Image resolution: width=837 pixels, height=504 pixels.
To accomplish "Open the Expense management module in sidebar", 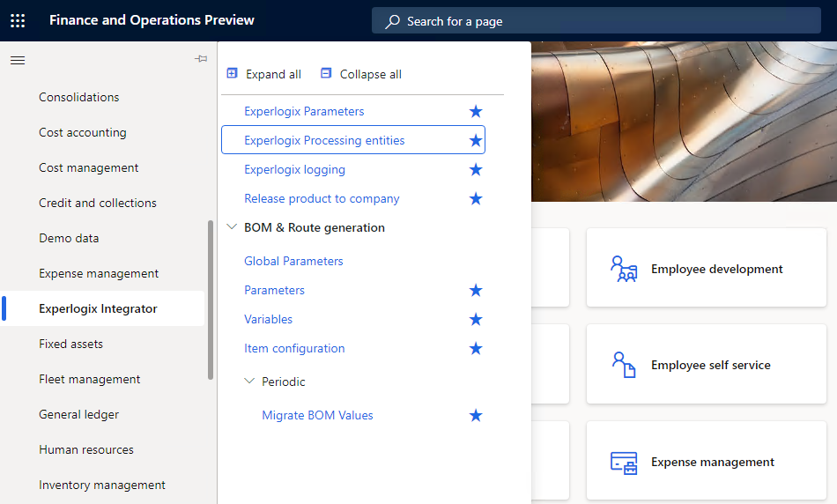I will pyautogui.click(x=99, y=273).
